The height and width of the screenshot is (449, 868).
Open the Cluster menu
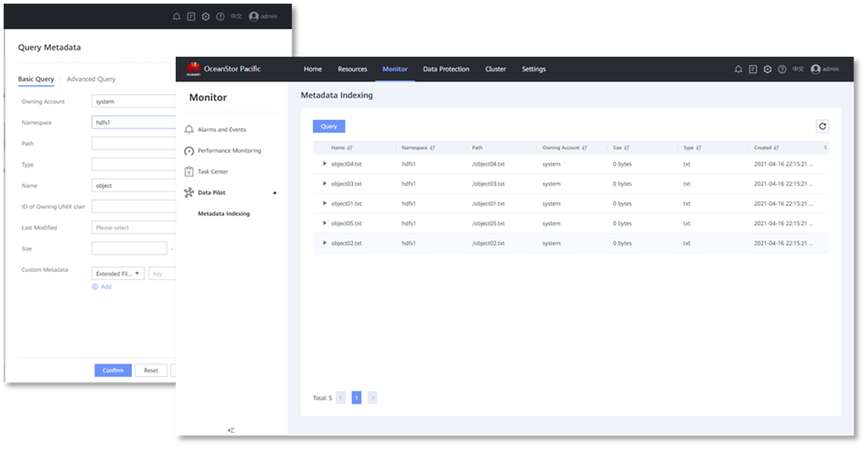[496, 69]
